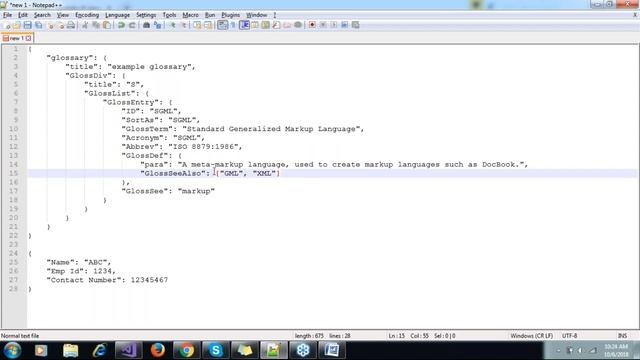Image resolution: width=640 pixels, height=360 pixels.
Task: Open Find with the binoculars icon
Action: pyautogui.click(x=147, y=25)
